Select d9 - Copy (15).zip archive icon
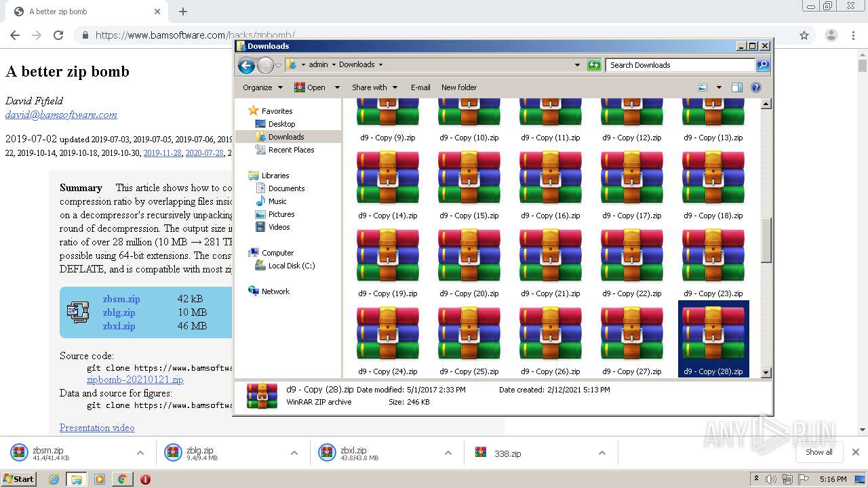This screenshot has width=868, height=488. [x=469, y=178]
